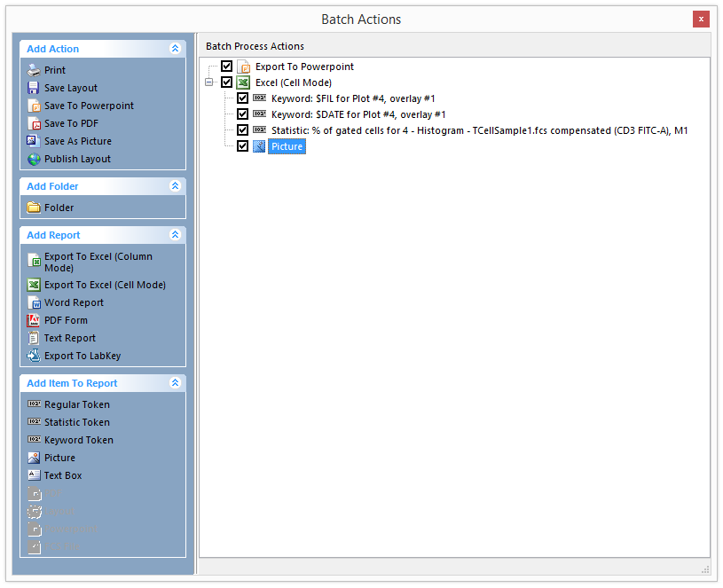
Task: Select the Save Layout disk icon
Action: [34, 88]
